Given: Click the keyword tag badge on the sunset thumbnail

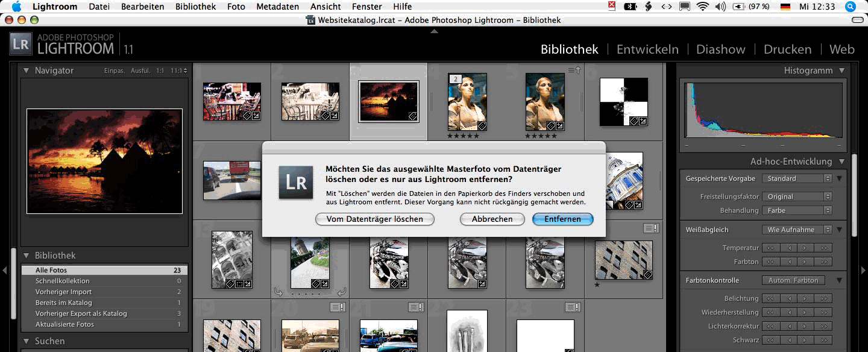Looking at the screenshot, I should pyautogui.click(x=414, y=115).
